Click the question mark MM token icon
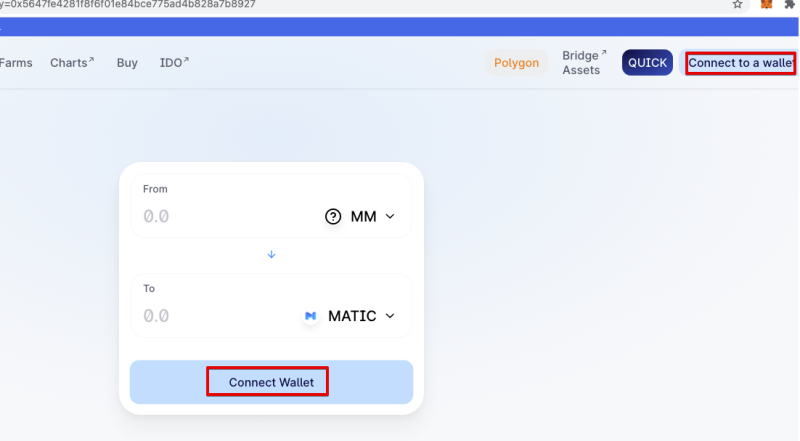Screen dimensions: 800x441 (x=333, y=216)
